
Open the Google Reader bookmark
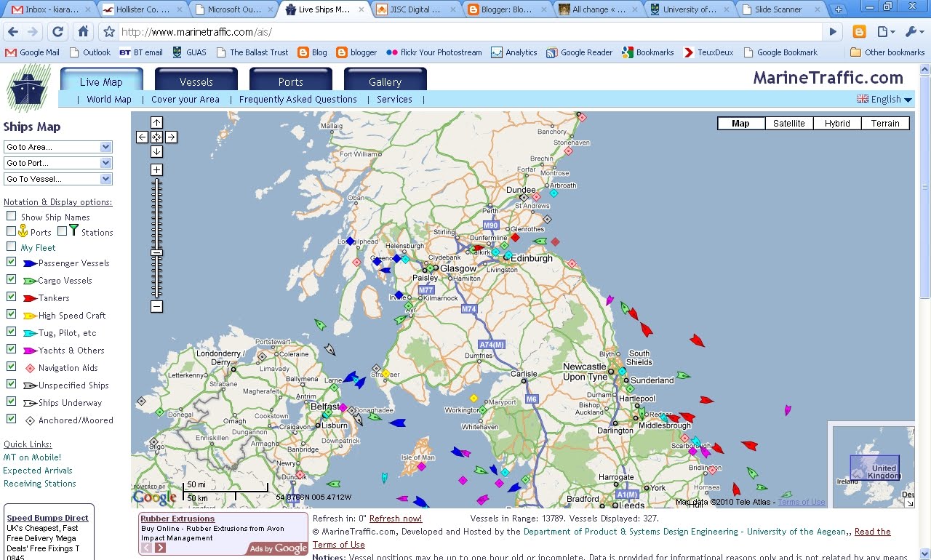580,52
